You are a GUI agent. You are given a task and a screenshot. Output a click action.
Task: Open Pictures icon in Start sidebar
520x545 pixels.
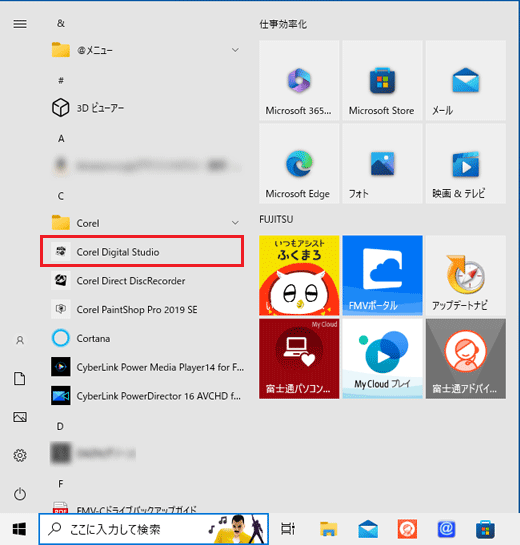tap(20, 417)
